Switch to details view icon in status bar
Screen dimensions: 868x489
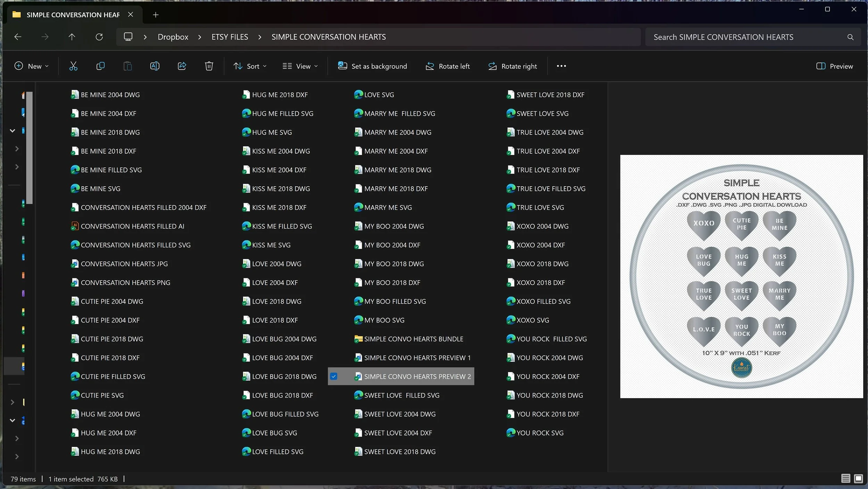845,479
